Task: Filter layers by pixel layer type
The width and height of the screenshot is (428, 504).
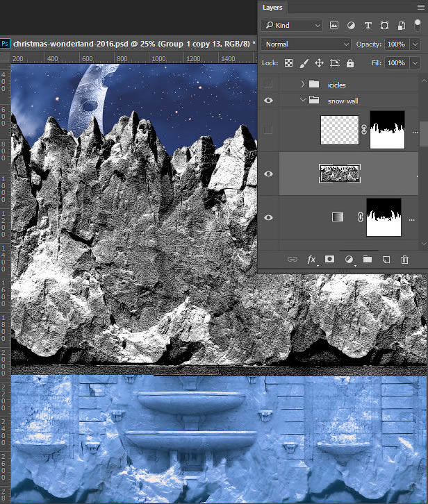Action: click(x=335, y=25)
